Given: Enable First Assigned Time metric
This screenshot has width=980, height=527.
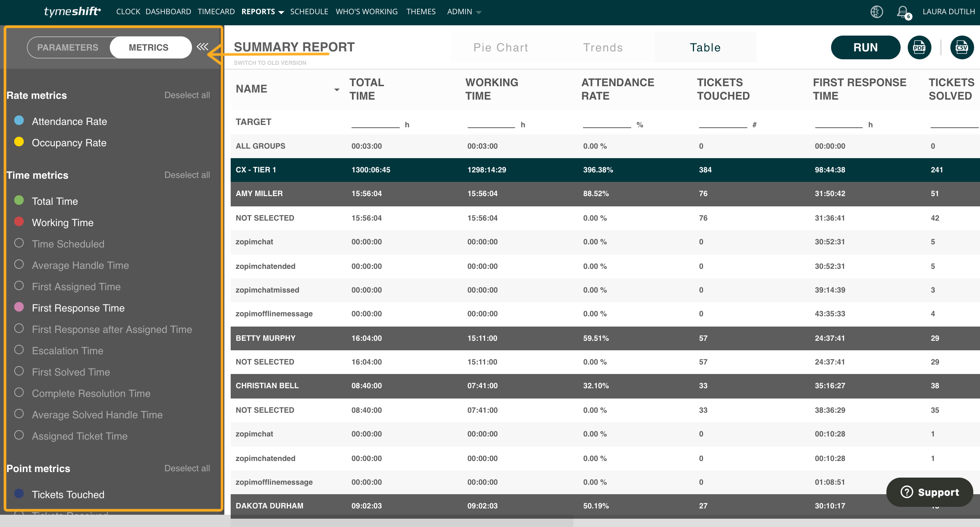Looking at the screenshot, I should [67, 287].
